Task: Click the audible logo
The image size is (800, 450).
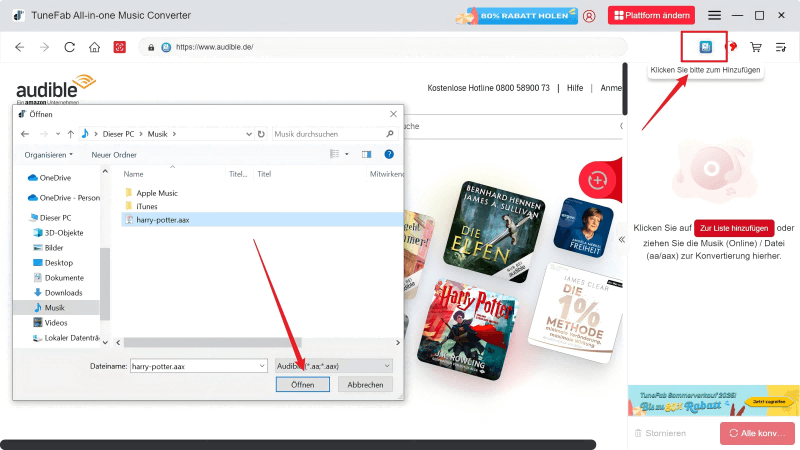Action: coord(55,88)
